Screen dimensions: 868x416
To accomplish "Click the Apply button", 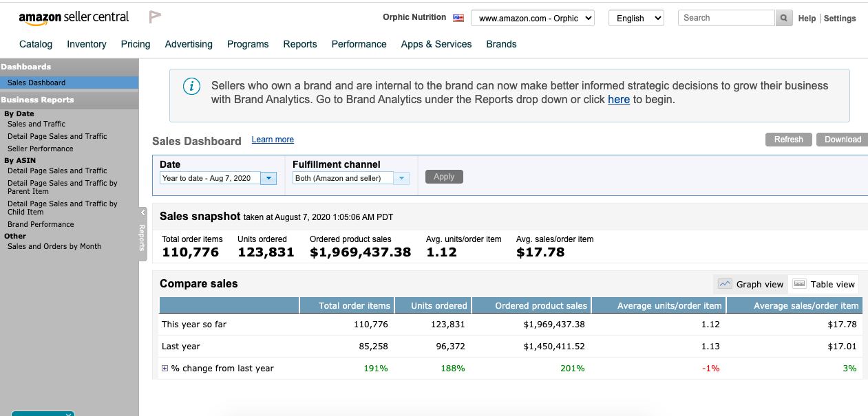I will coord(444,177).
